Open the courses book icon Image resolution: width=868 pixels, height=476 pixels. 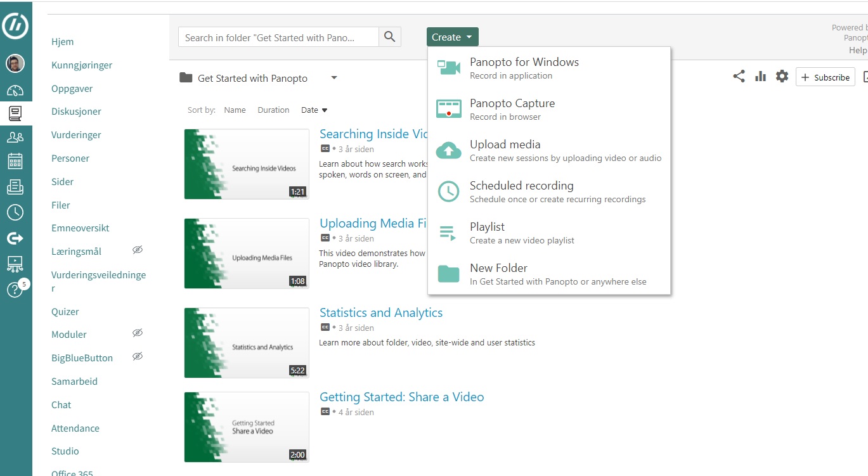(15, 113)
